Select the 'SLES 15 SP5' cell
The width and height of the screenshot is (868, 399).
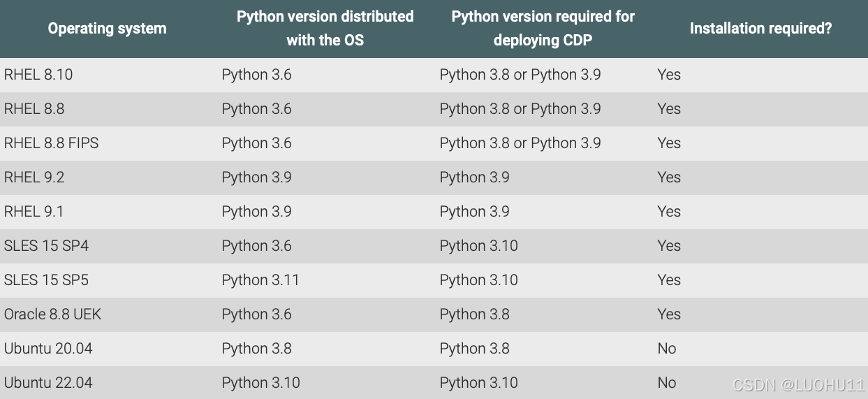(x=46, y=280)
